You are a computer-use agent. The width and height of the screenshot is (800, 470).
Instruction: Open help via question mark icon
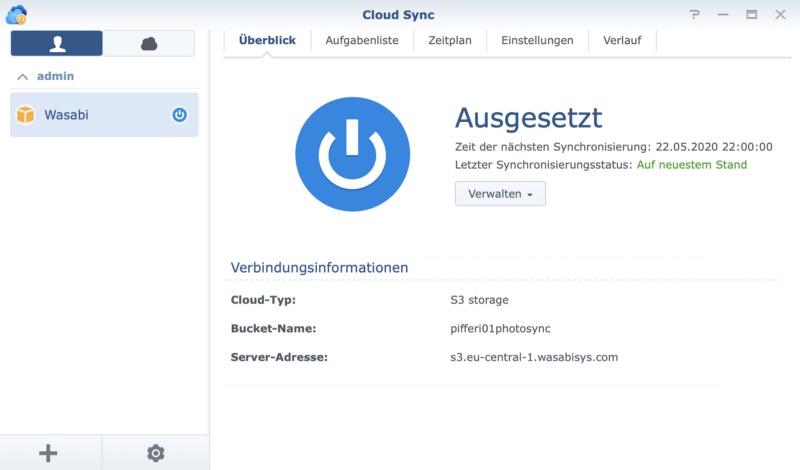694,14
